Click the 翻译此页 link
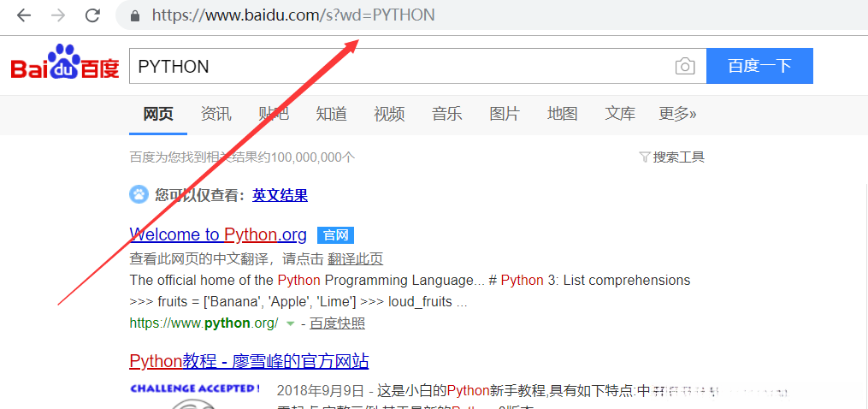The height and width of the screenshot is (409, 868). pos(356,258)
